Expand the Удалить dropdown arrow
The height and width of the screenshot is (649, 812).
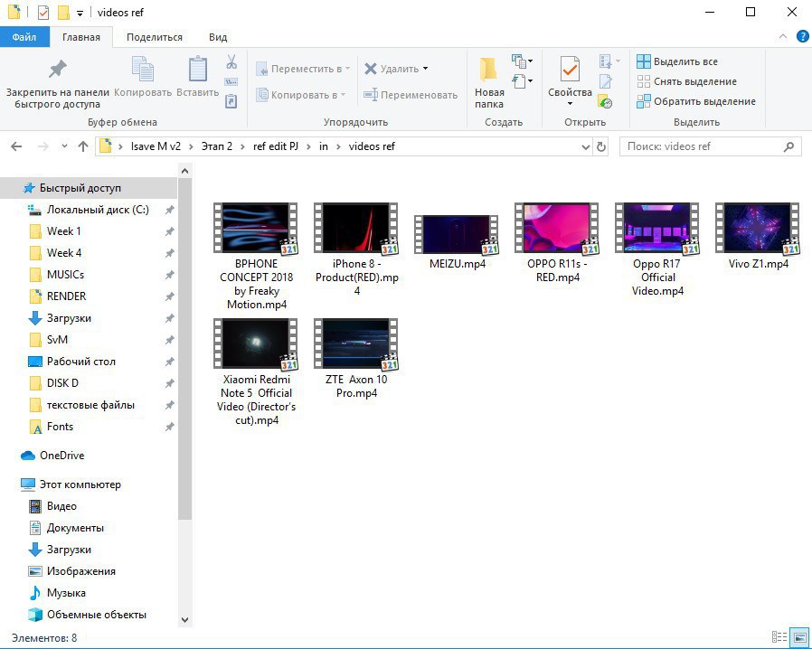[x=425, y=69]
